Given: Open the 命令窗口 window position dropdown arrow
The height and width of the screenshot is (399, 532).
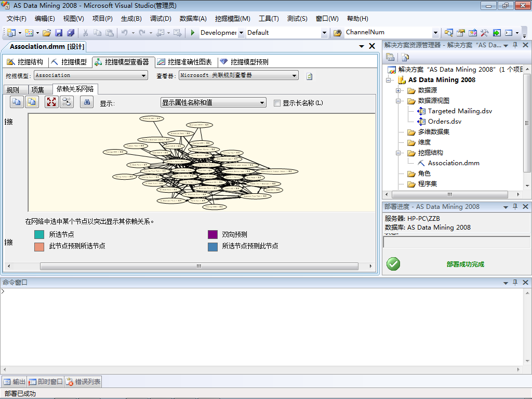Looking at the screenshot, I should tap(506, 283).
